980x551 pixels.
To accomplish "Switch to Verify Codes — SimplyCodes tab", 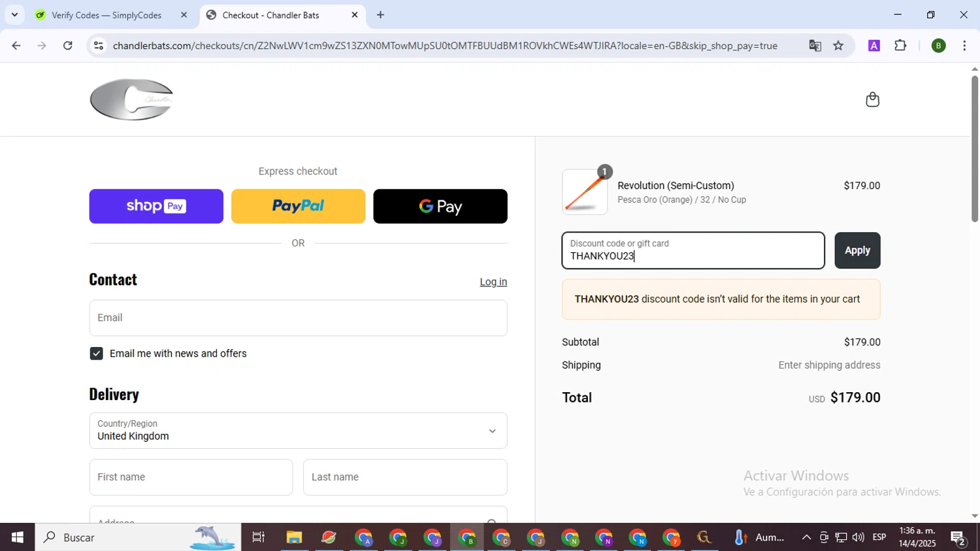I will 106,15.
